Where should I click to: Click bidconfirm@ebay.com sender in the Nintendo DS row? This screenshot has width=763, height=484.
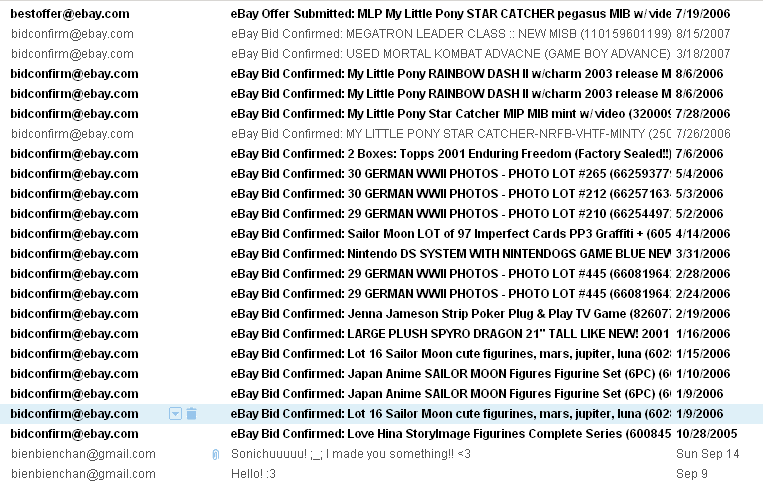[74, 253]
